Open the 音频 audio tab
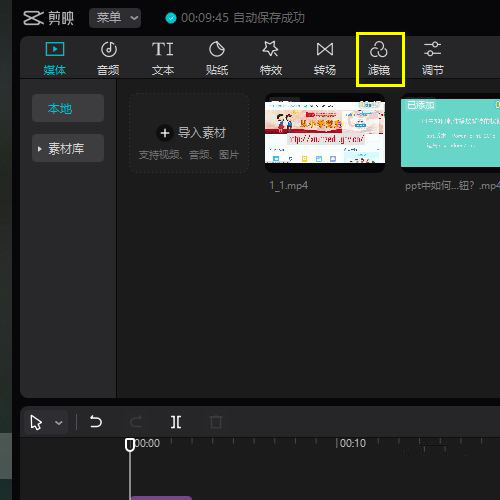The image size is (500, 500). click(109, 59)
